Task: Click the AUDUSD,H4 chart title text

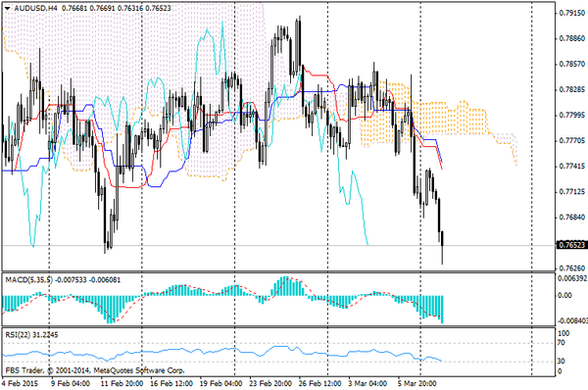Action: 35,8
